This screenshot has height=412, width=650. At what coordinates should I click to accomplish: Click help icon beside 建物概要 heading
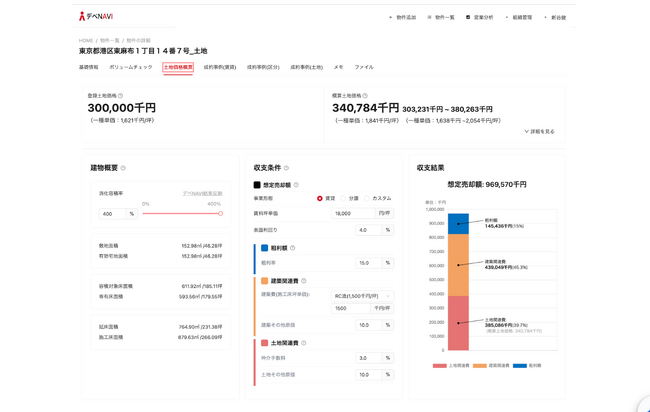pos(123,168)
